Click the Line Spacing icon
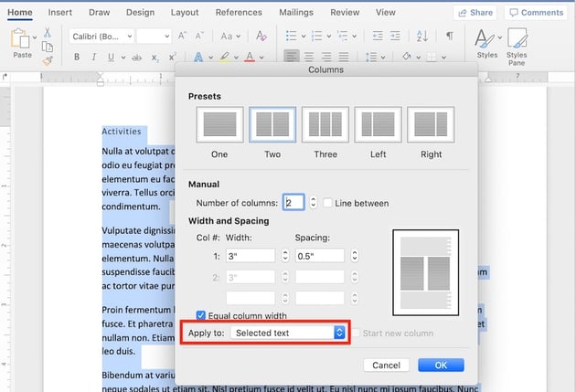The height and width of the screenshot is (392, 576). (371, 58)
